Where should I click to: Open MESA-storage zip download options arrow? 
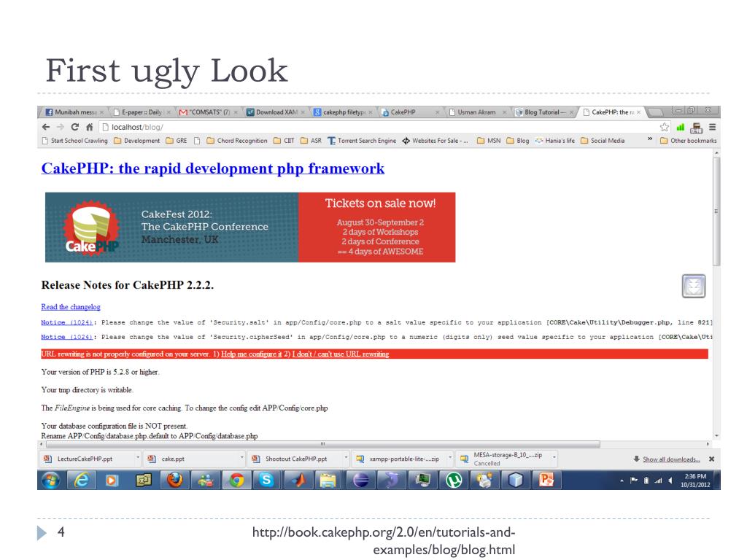(x=554, y=458)
